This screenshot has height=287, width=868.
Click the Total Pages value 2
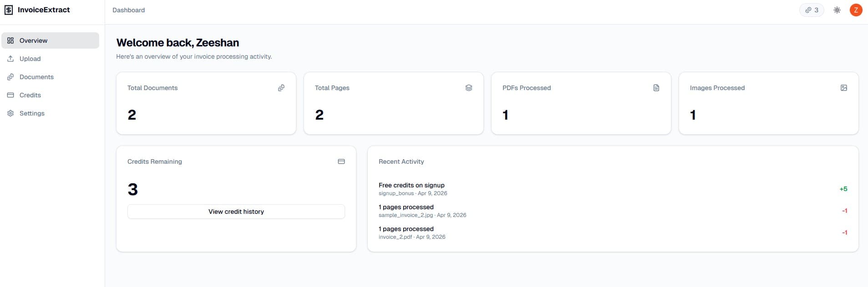tap(320, 115)
